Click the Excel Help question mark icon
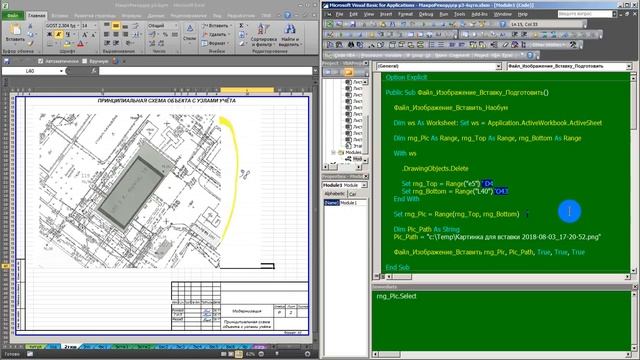The width and height of the screenshot is (640, 360). (287, 15)
